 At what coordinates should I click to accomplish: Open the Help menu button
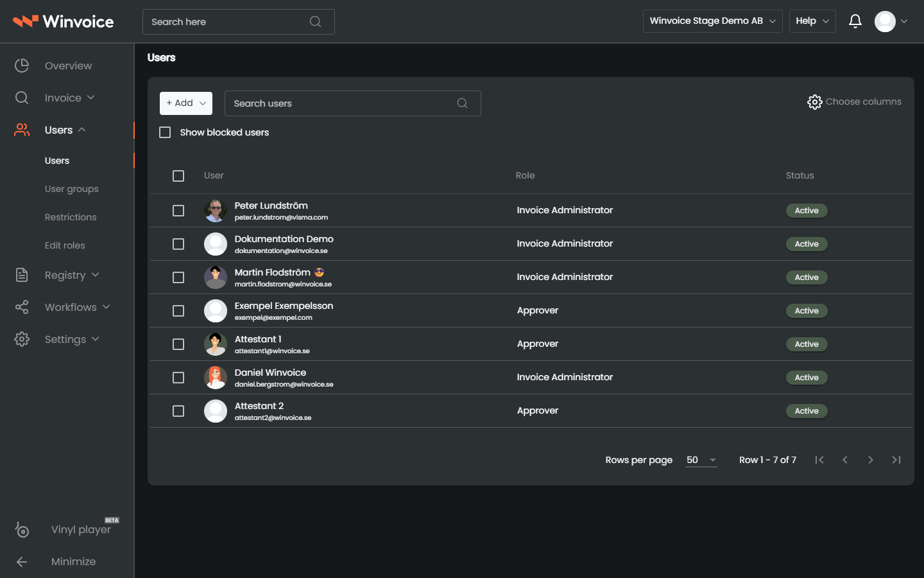point(812,21)
